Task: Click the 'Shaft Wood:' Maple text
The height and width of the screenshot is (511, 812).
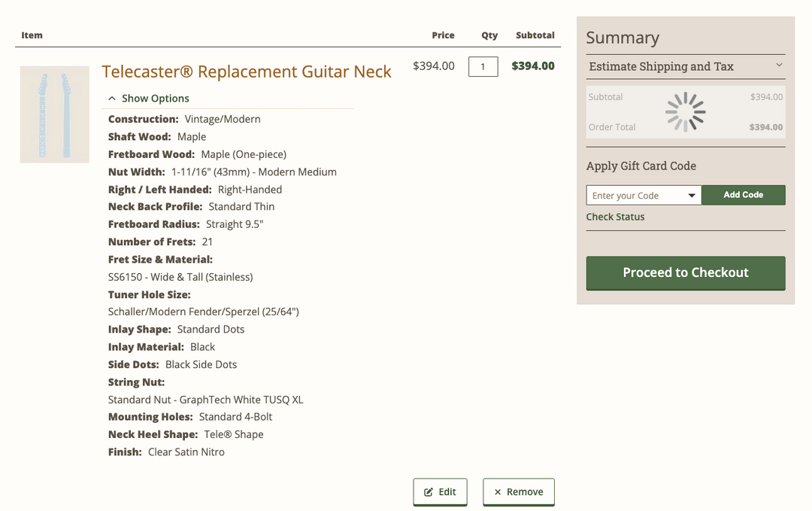Action: [x=192, y=137]
